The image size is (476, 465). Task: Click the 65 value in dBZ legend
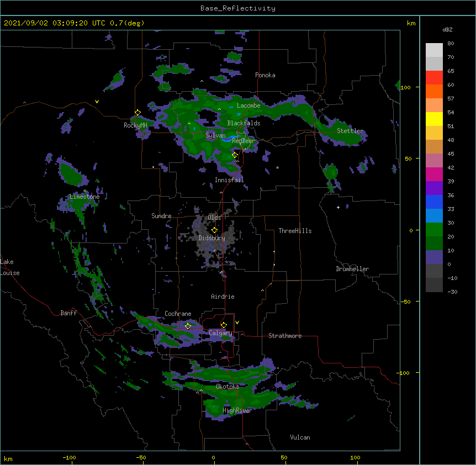pos(451,71)
